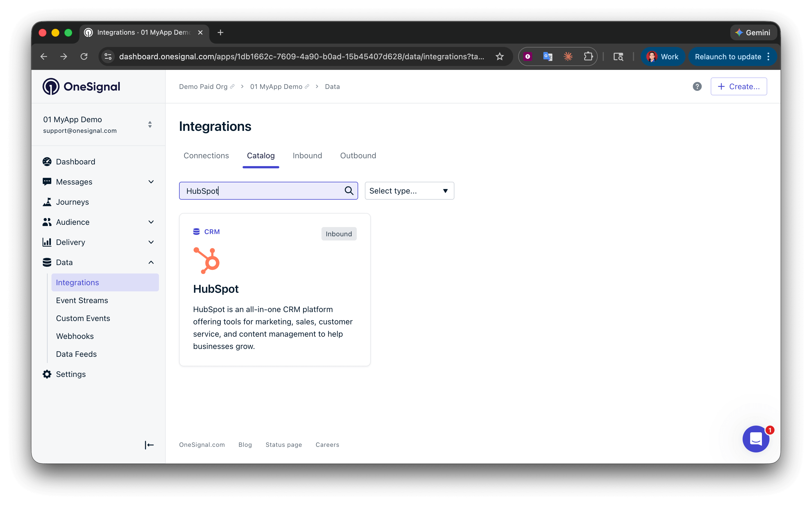Screen dimensions: 812x505
Task: Collapse the sidebar with arrow icon
Action: [x=149, y=445]
